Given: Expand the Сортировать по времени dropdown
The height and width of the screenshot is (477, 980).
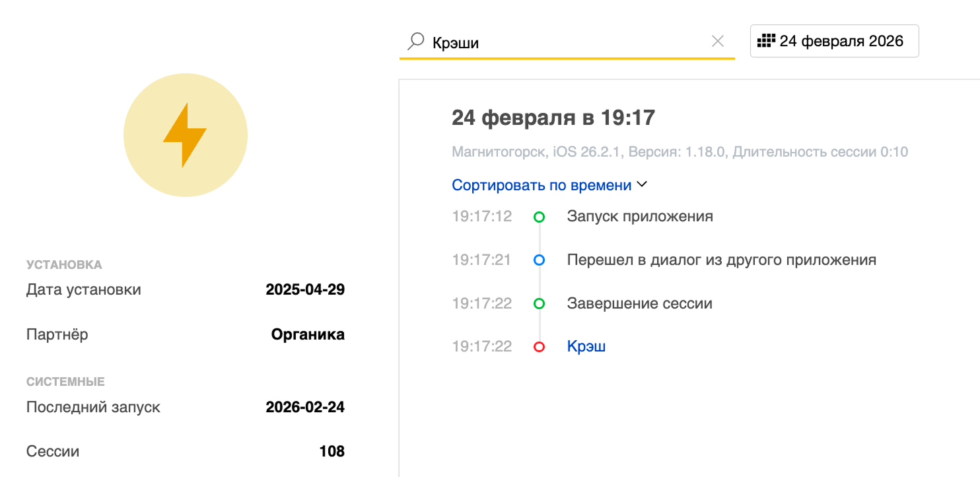Looking at the screenshot, I should coord(641,185).
